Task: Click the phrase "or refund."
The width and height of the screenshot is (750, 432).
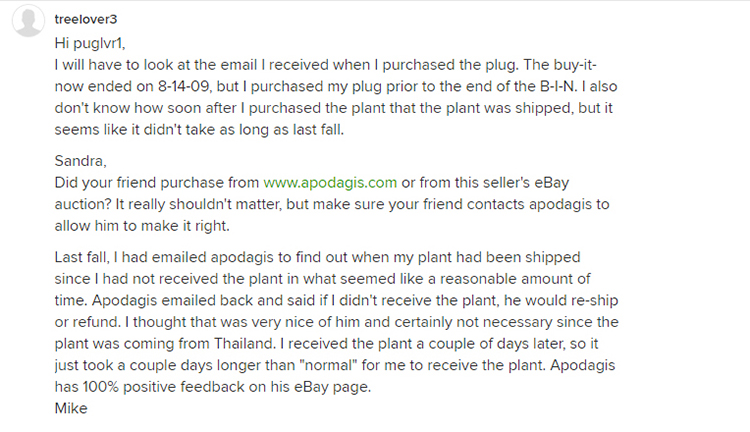Action: 88,322
